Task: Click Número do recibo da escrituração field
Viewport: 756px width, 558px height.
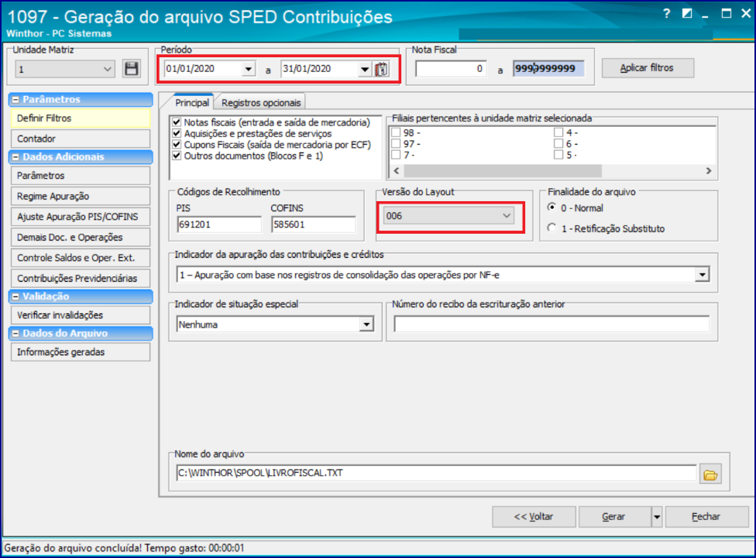Action: click(x=552, y=324)
